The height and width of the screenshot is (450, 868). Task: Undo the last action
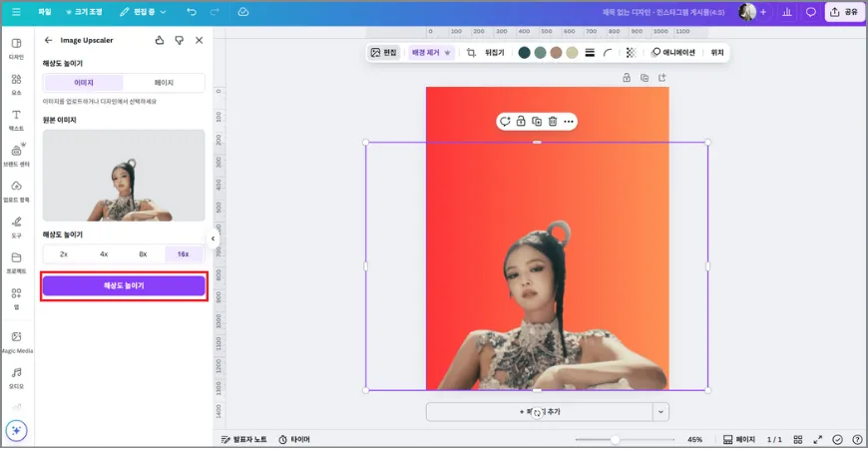192,12
